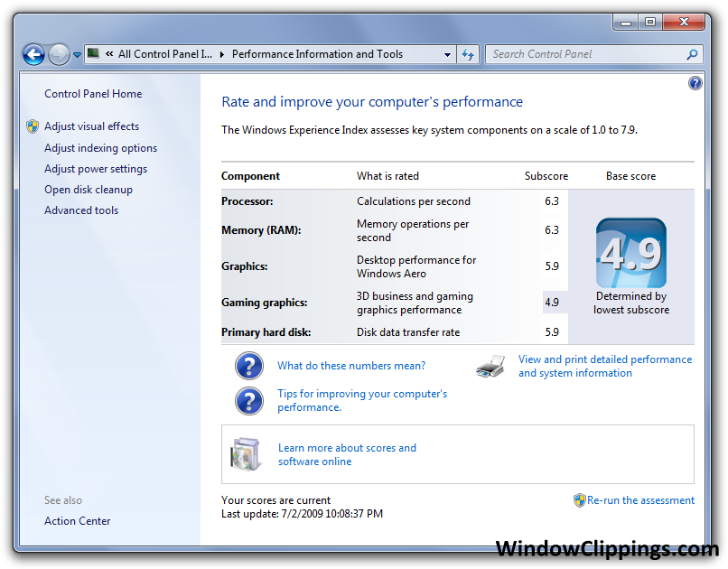
Task: Click the shield icon beside Adjust visual effects
Action: click(33, 126)
